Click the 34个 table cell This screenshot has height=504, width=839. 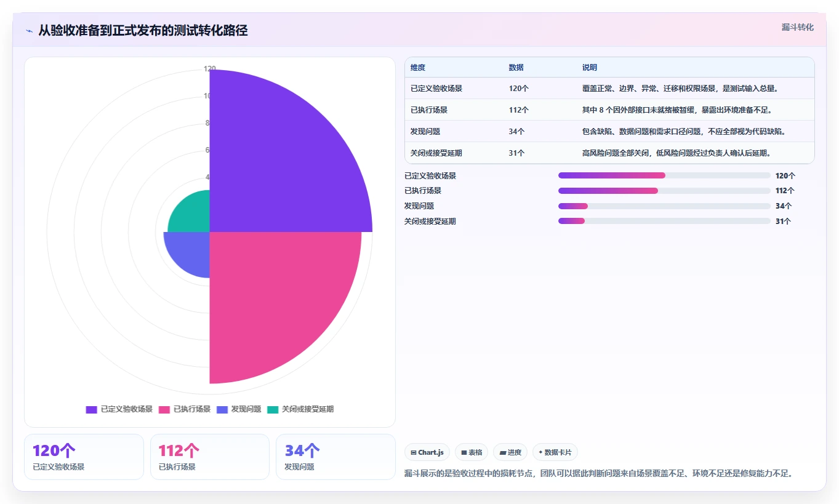tap(517, 132)
